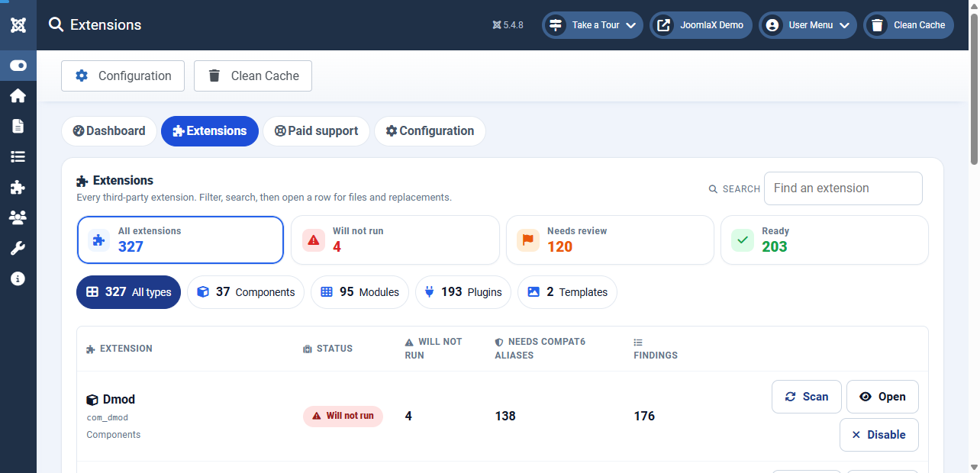Click the flag icon in Needs review card
The width and height of the screenshot is (980, 473).
[x=528, y=240]
